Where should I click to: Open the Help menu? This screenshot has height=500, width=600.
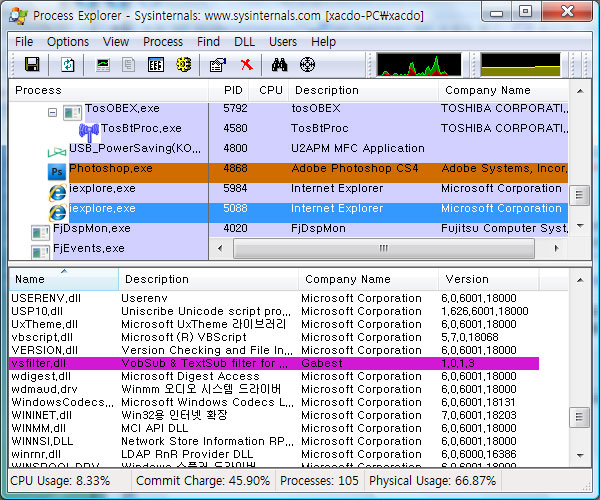coord(323,41)
